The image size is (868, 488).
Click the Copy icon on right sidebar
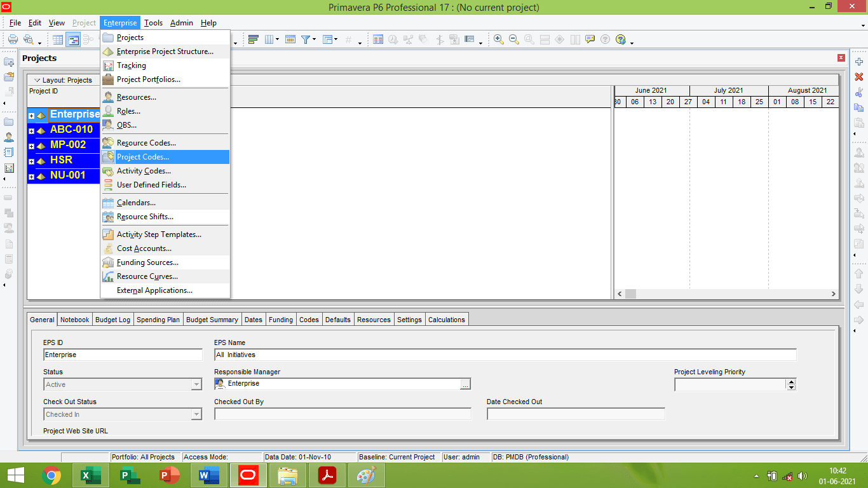[x=859, y=107]
